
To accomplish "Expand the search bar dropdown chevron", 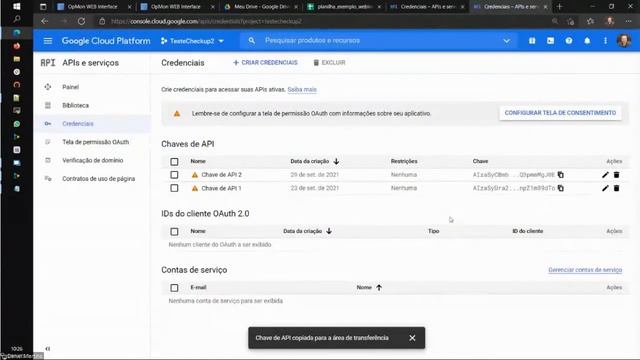I will (506, 41).
